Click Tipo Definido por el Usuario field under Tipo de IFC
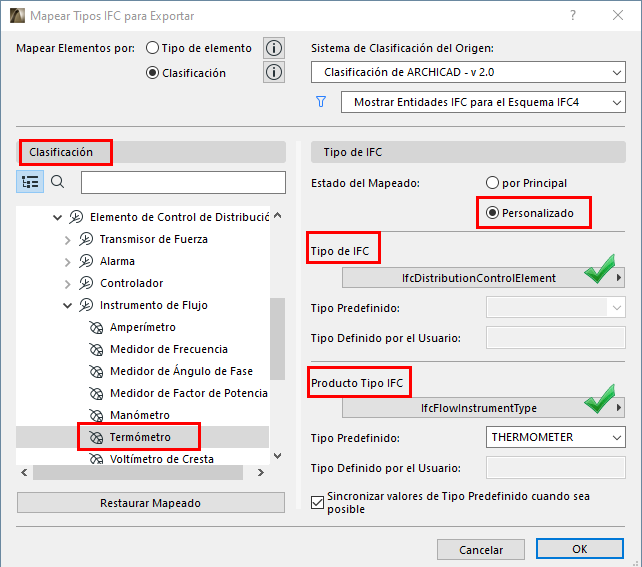The height and width of the screenshot is (567, 642). click(x=556, y=338)
